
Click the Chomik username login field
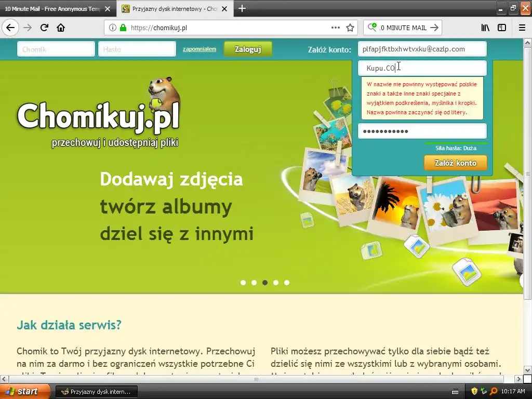point(56,49)
